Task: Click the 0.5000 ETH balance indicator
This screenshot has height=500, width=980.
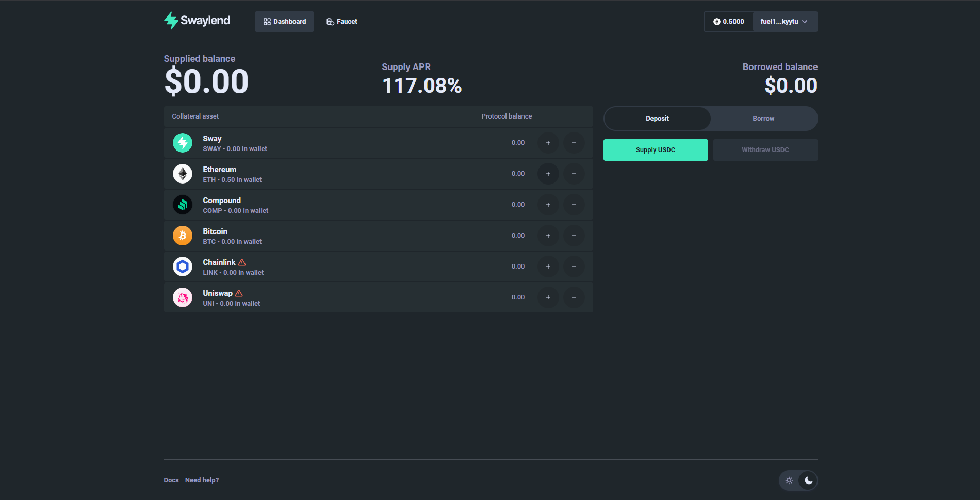Action: [x=729, y=22]
